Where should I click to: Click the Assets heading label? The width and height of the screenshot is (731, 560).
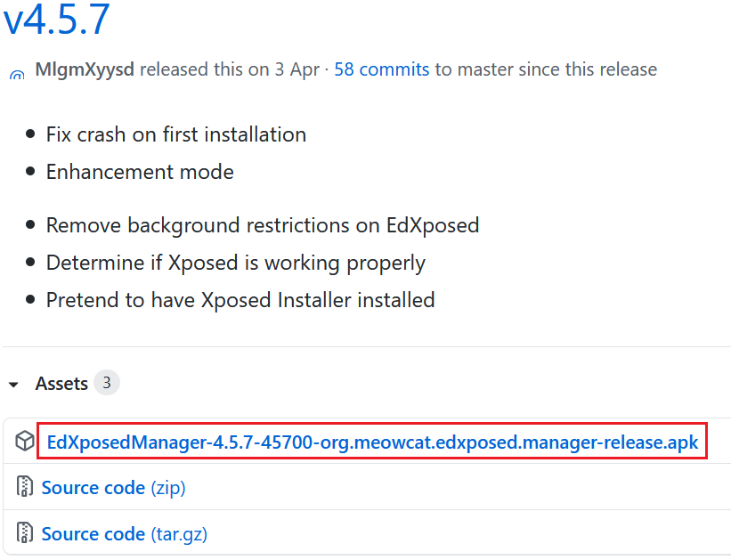[x=61, y=384]
